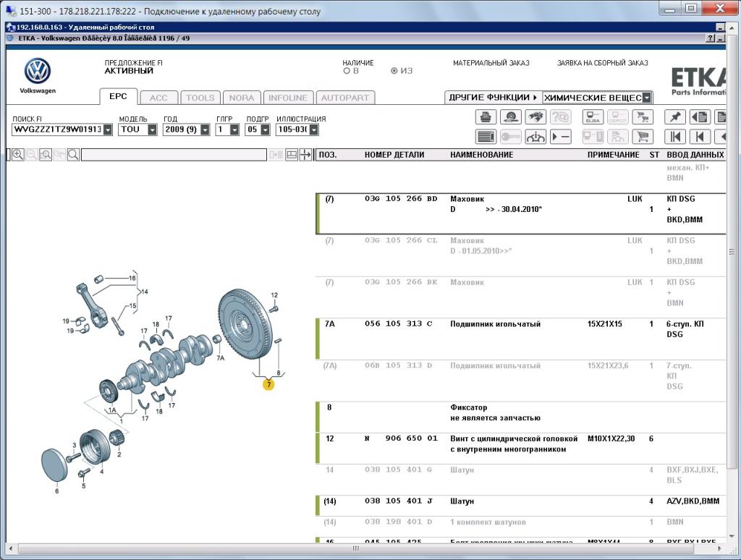The height and width of the screenshot is (560, 741).
Task: Click the pushpin icon
Action: [675, 116]
